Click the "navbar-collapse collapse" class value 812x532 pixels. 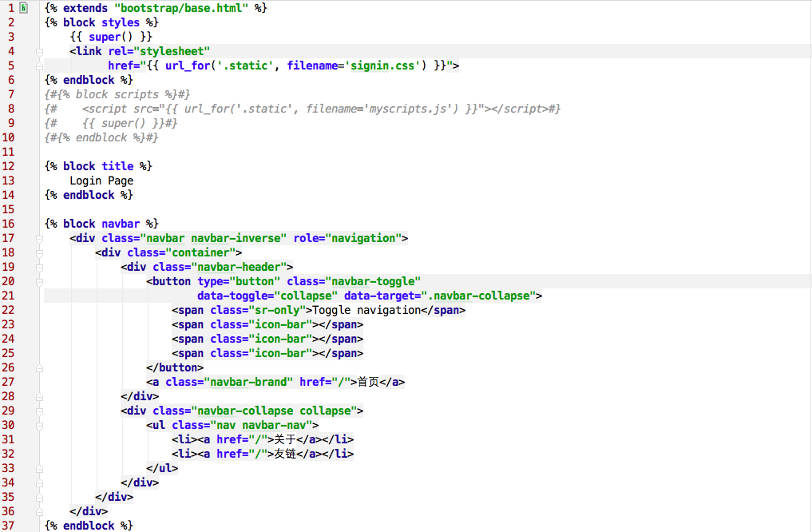(274, 411)
